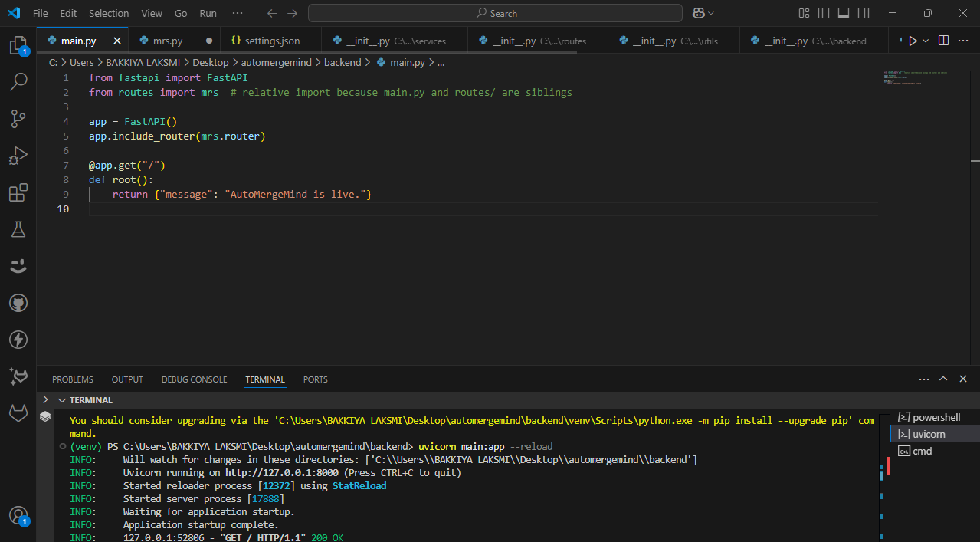Image resolution: width=980 pixels, height=542 pixels.
Task: Toggle the primary side bar layout button
Action: point(824,13)
